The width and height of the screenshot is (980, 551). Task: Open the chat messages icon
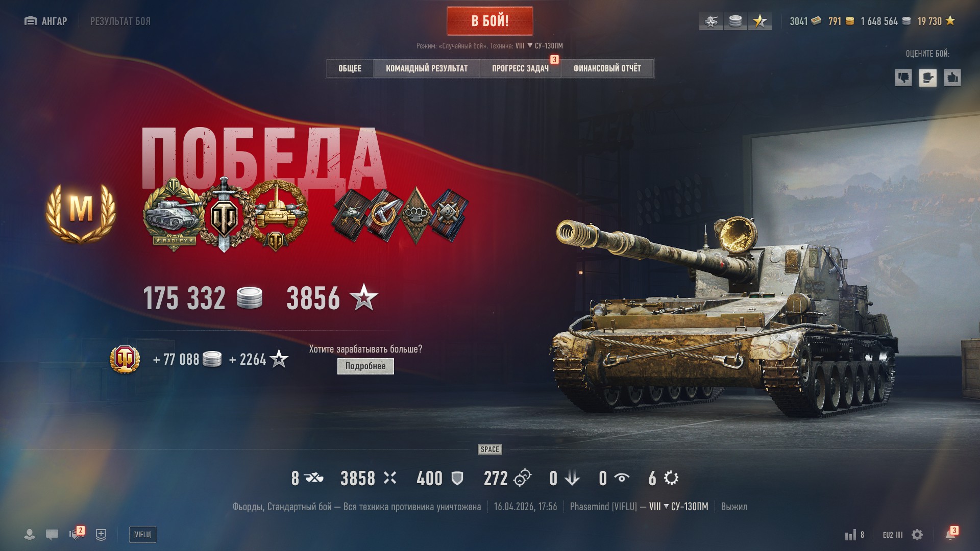pyautogui.click(x=52, y=535)
